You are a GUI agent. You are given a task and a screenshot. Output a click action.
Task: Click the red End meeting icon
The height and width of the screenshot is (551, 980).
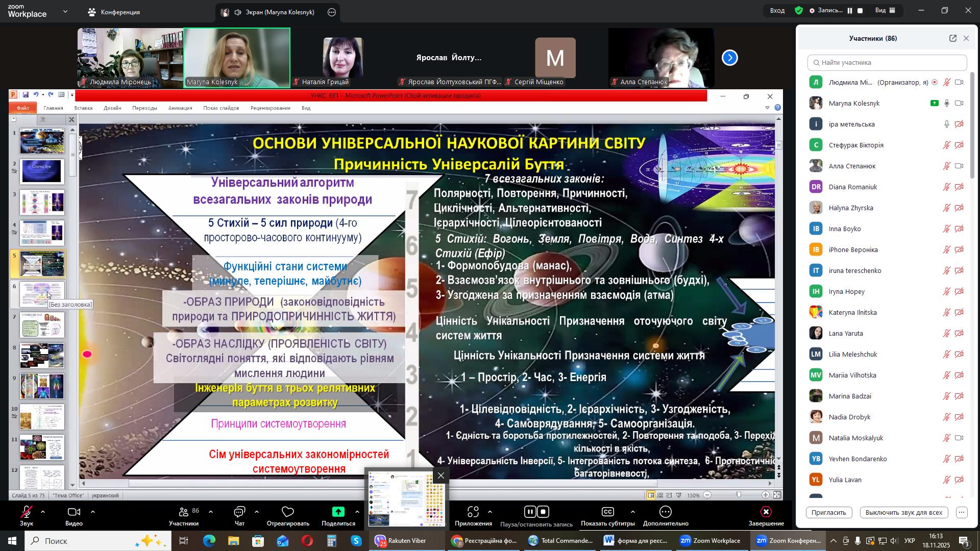pyautogui.click(x=766, y=512)
